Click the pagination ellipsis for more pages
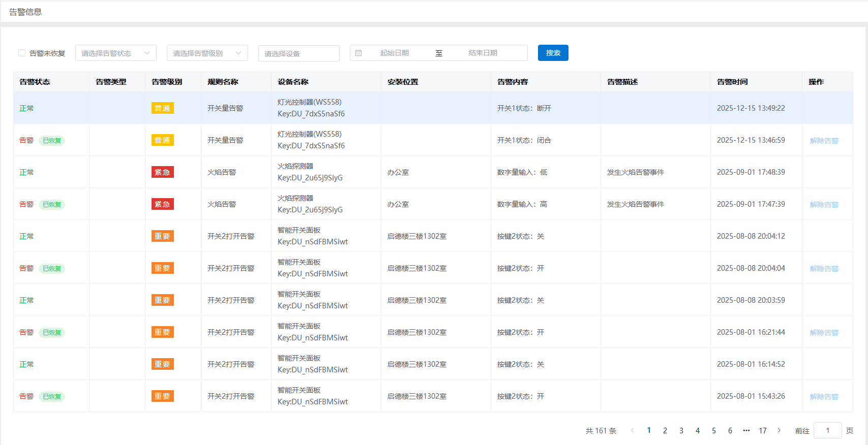 click(746, 430)
